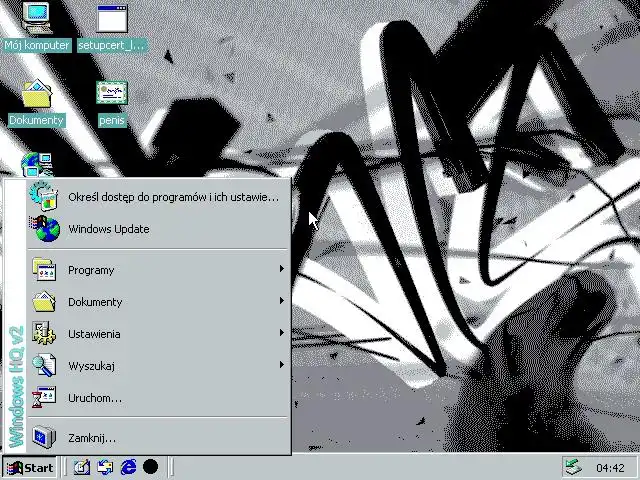
Task: Choose Uruchom... in the Start menu
Action: pos(158,398)
